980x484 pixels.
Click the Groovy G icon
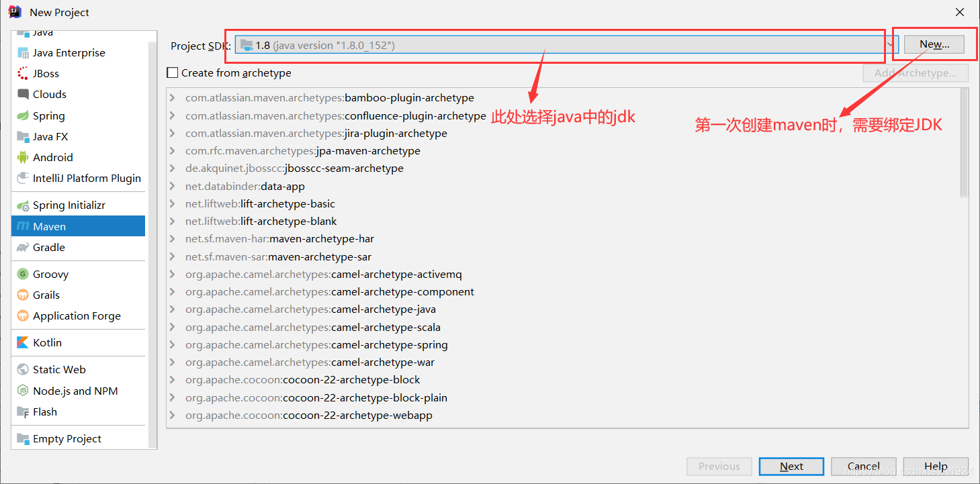[23, 274]
